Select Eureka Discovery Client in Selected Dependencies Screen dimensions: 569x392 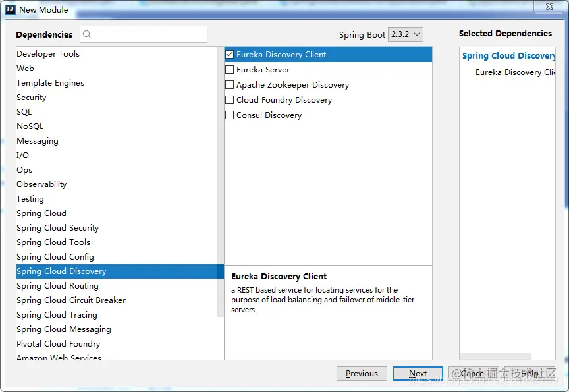pos(515,72)
